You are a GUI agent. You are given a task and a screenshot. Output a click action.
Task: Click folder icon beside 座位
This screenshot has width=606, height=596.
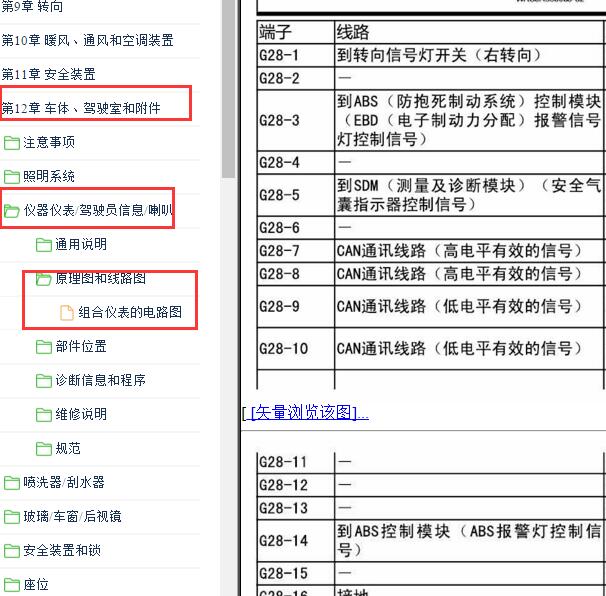pyautogui.click(x=12, y=585)
